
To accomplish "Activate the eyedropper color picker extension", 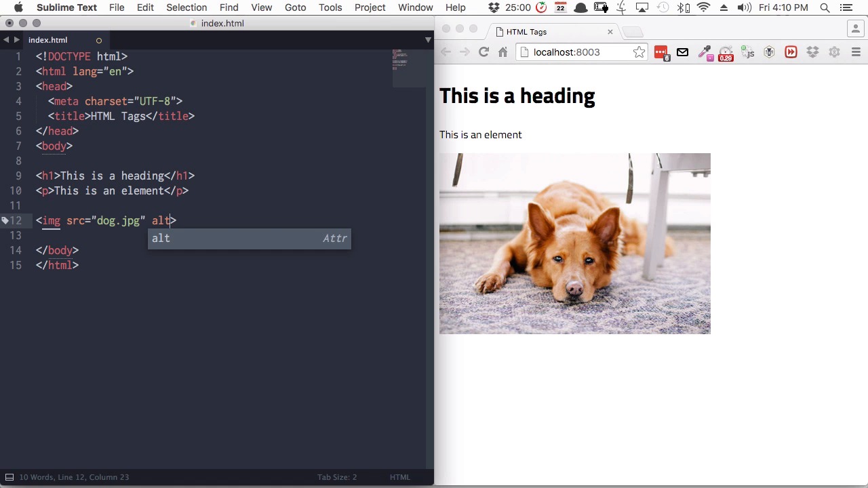I will click(x=705, y=53).
